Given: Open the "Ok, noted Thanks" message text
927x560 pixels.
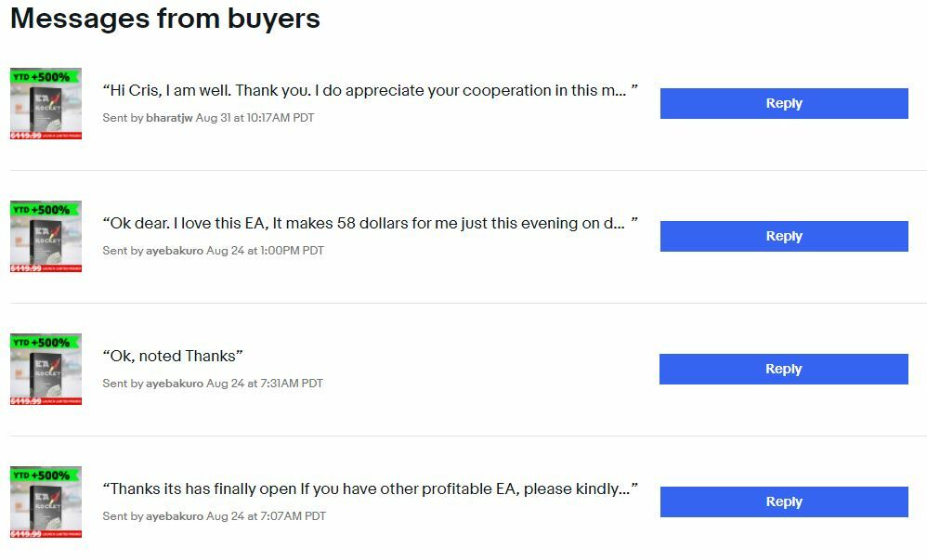Looking at the screenshot, I should coord(173,356).
